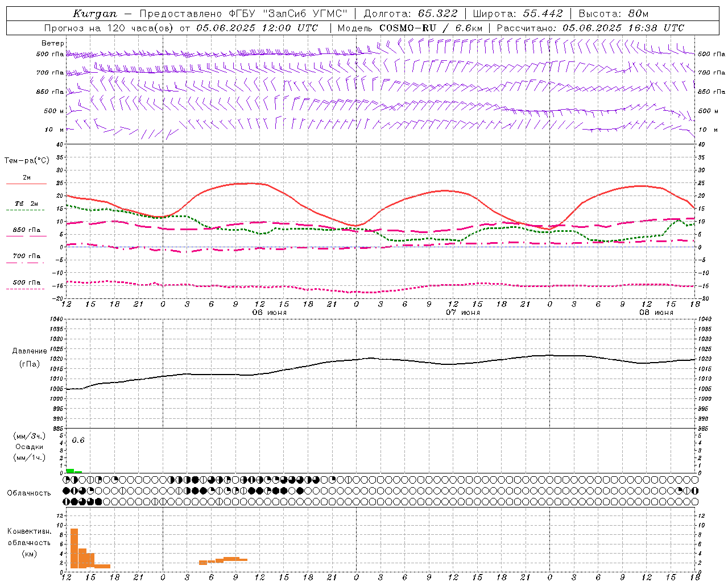
Task: Select the model name COSMO-RU / 6.6км
Action: (x=431, y=28)
